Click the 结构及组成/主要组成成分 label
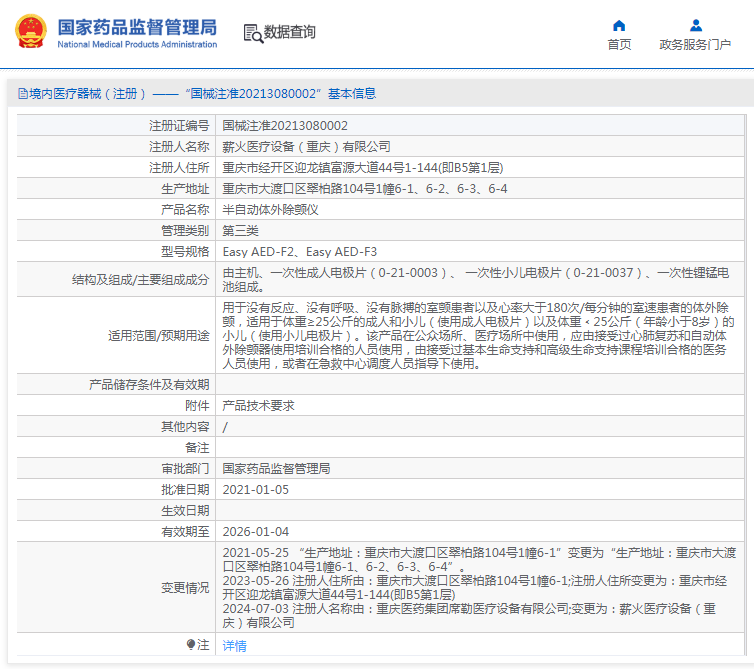Image resolution: width=754 pixels, height=669 pixels. click(140, 279)
